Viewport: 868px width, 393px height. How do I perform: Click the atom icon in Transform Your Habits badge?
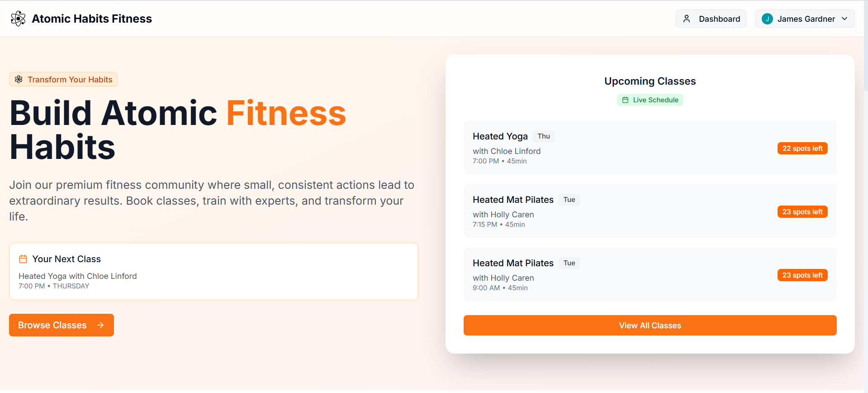coord(19,79)
